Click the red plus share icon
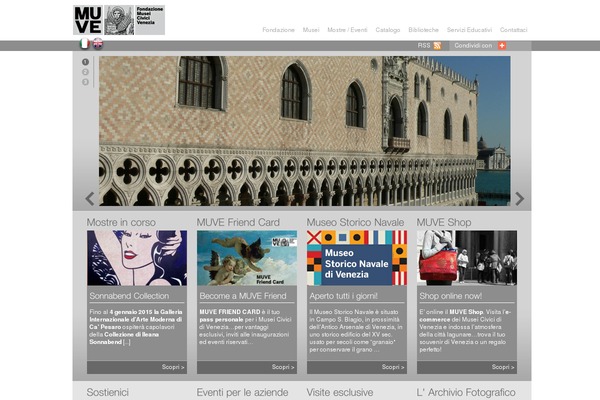Screen dimensions: 600x400 502,46
